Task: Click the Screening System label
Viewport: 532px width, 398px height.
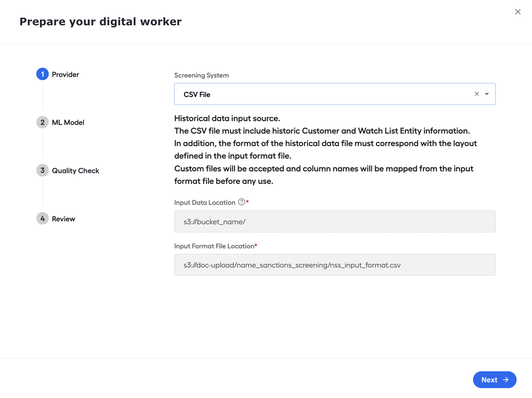Action: [x=202, y=76]
